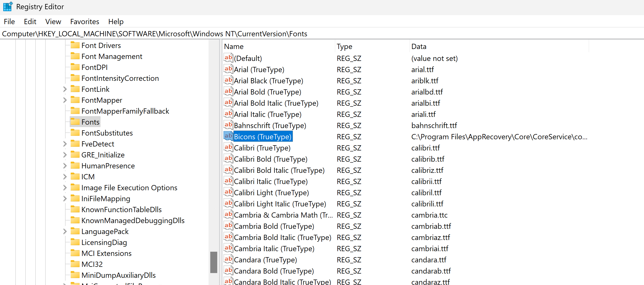Click the FontSubstitutes folder icon
644x285 pixels.
[x=75, y=133]
